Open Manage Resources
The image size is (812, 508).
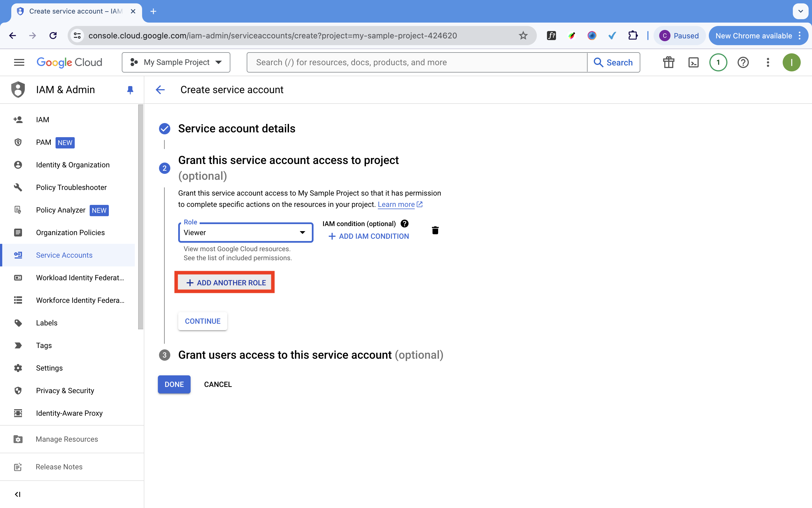coord(72,439)
